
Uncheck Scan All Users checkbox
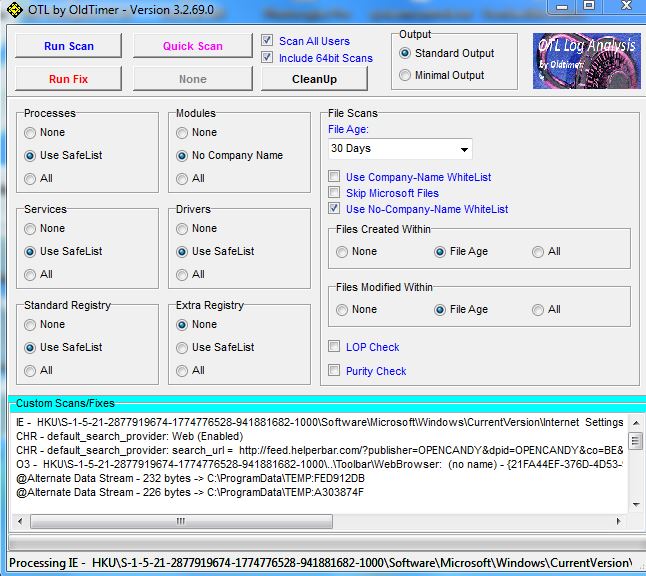pos(268,41)
